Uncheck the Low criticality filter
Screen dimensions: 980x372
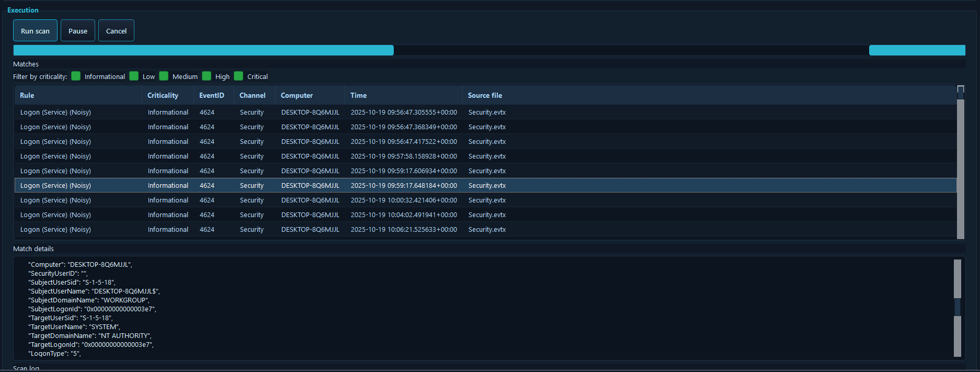[x=134, y=76]
